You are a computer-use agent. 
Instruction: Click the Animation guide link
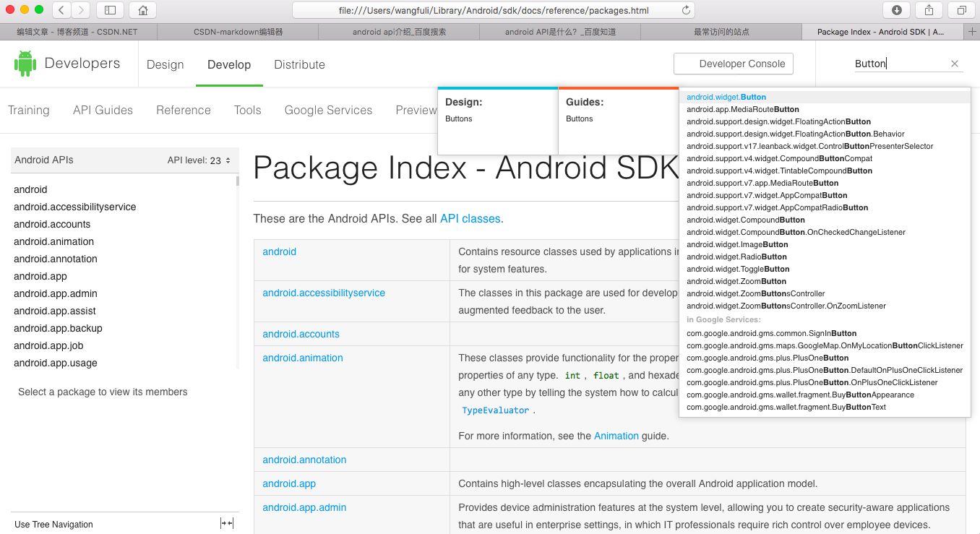click(x=616, y=436)
